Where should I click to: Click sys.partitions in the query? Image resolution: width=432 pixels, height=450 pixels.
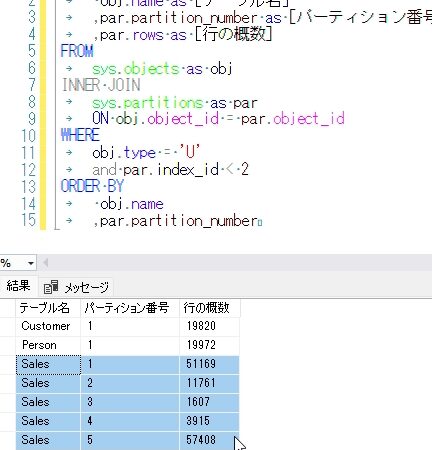148,103
